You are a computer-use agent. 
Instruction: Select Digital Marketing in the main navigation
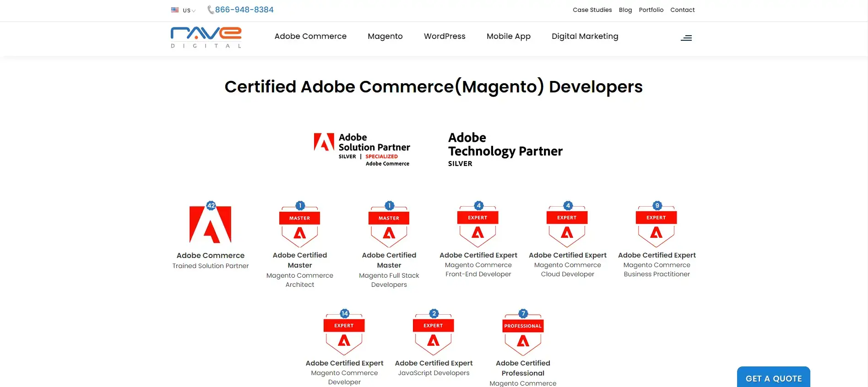click(x=585, y=36)
